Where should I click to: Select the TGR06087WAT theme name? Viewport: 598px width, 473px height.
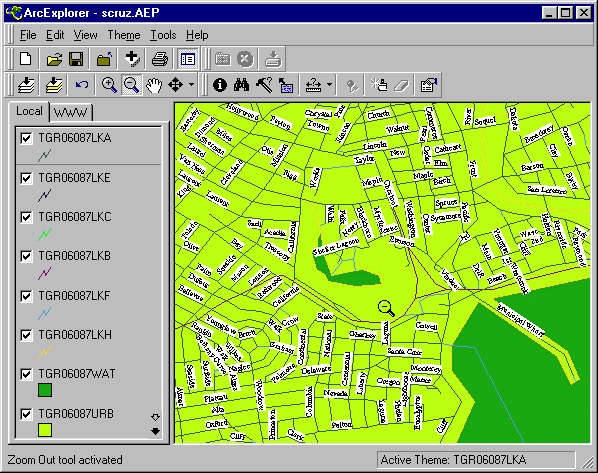[77, 374]
